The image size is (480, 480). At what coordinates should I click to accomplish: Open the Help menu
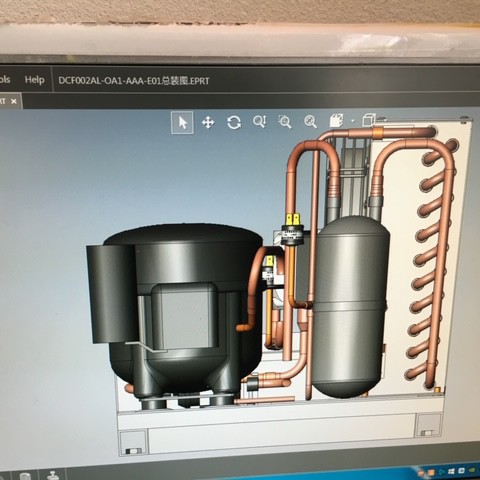34,80
